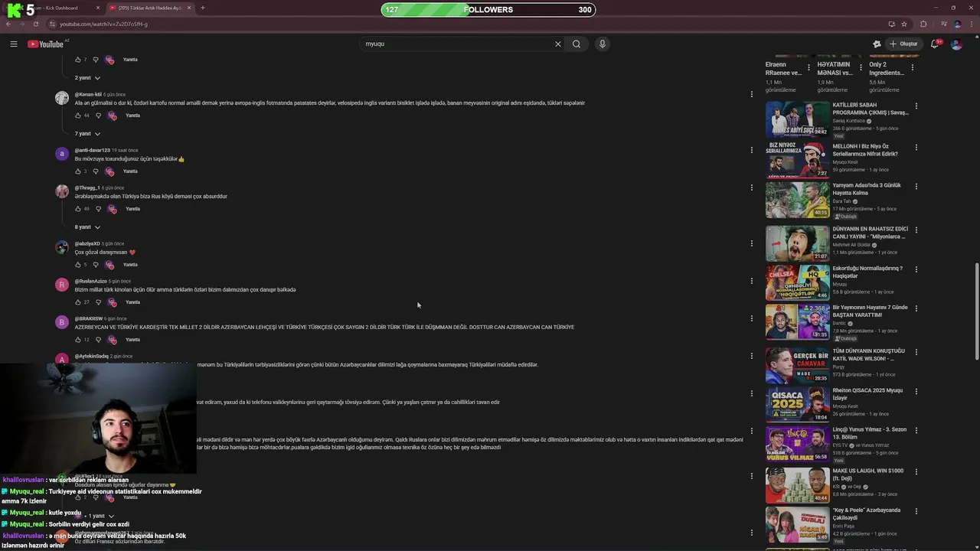The height and width of the screenshot is (551, 980).
Task: Expand the "2 yanıt" replies
Action: tap(87, 78)
